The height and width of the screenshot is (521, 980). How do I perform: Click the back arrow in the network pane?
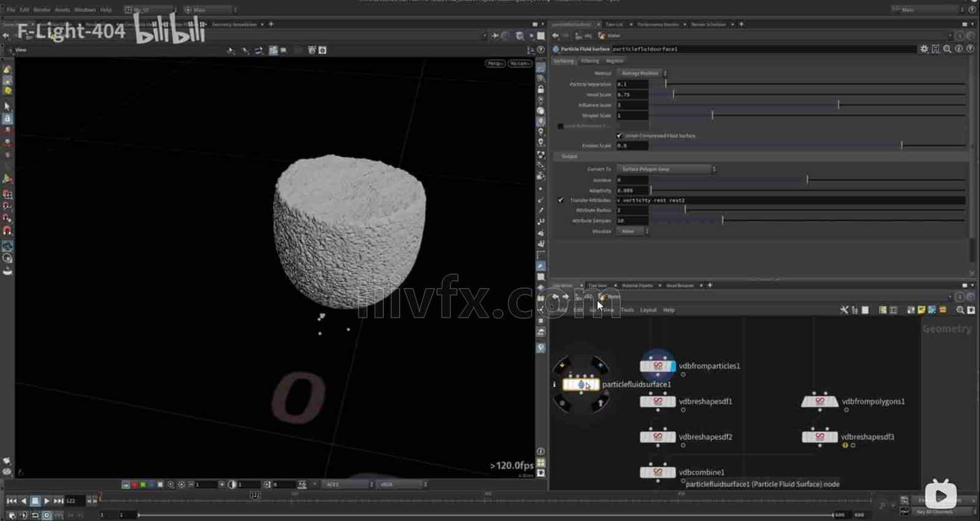[555, 297]
